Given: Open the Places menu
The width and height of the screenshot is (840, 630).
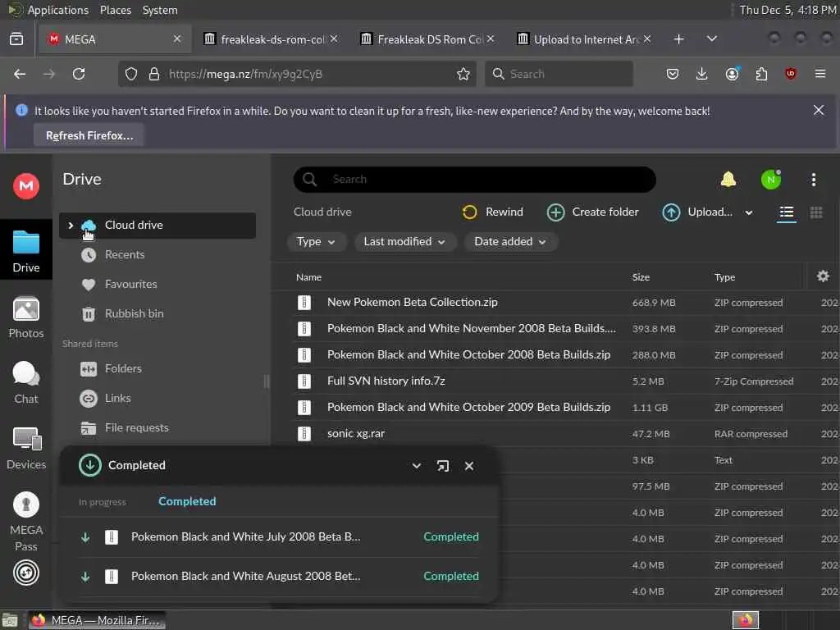Looking at the screenshot, I should pos(115,10).
